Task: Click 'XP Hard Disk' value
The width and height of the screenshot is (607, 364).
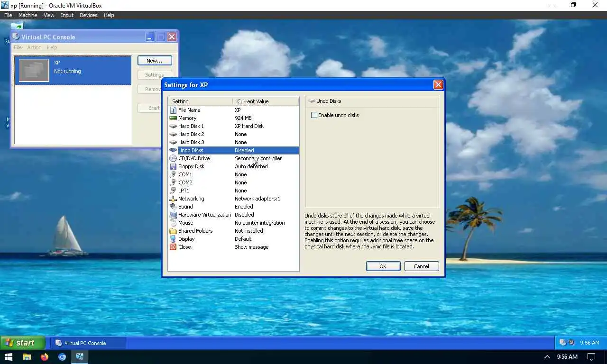Action: 249,126
